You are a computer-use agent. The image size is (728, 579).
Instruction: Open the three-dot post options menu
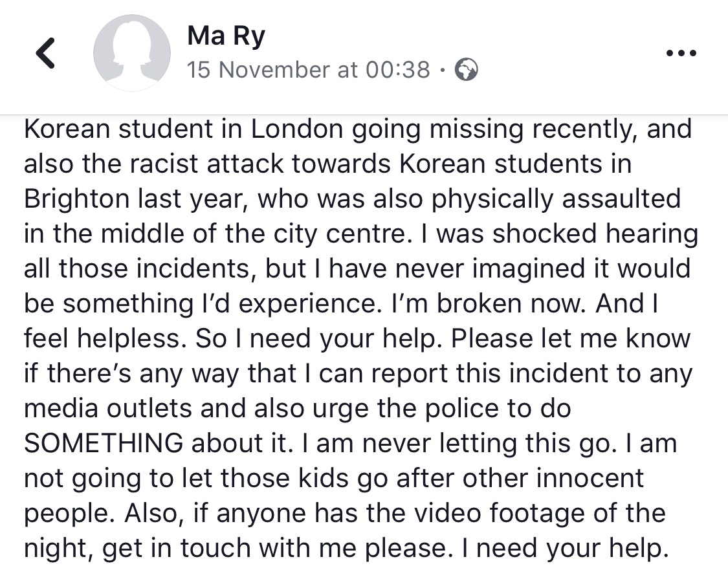pyautogui.click(x=681, y=53)
